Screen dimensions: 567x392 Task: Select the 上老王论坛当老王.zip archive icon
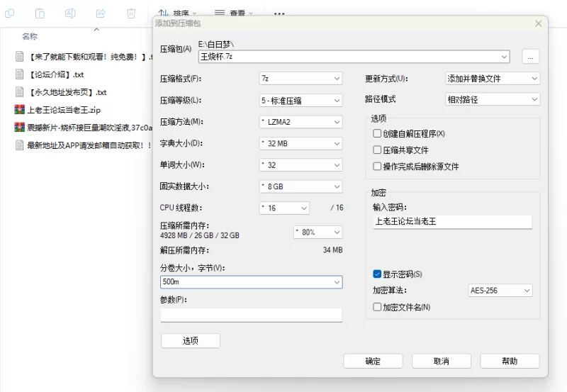pyautogui.click(x=20, y=110)
